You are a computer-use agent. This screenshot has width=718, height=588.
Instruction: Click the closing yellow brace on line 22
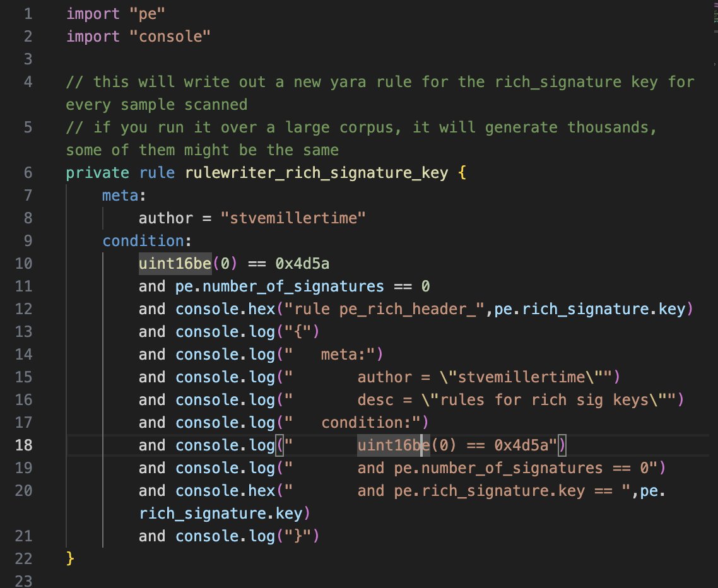[70, 559]
